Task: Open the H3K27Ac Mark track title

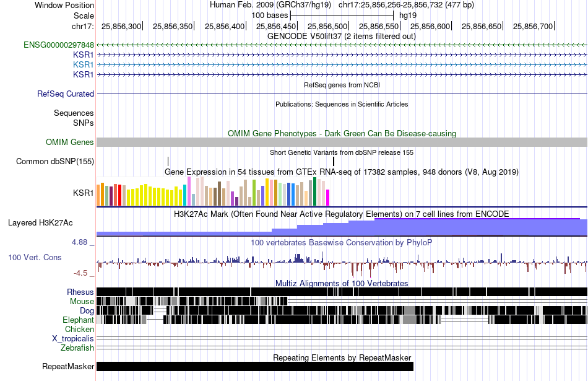Action: tap(342, 214)
